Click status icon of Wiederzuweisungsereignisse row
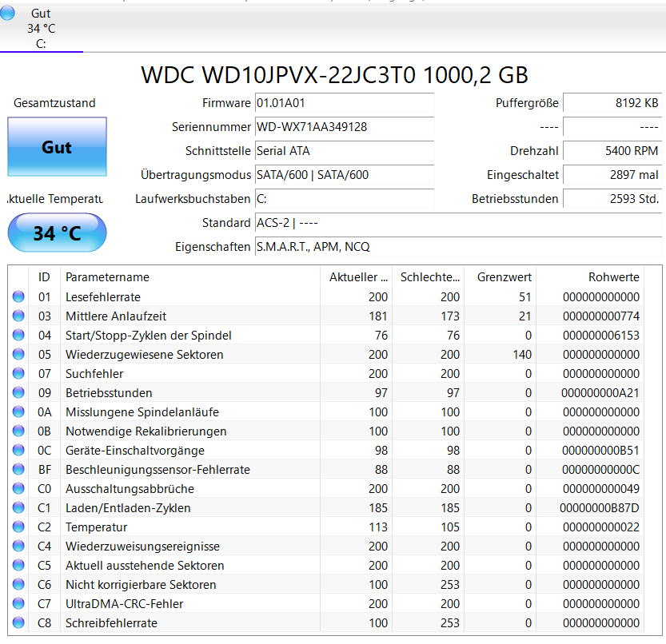666x644 pixels. [x=18, y=546]
